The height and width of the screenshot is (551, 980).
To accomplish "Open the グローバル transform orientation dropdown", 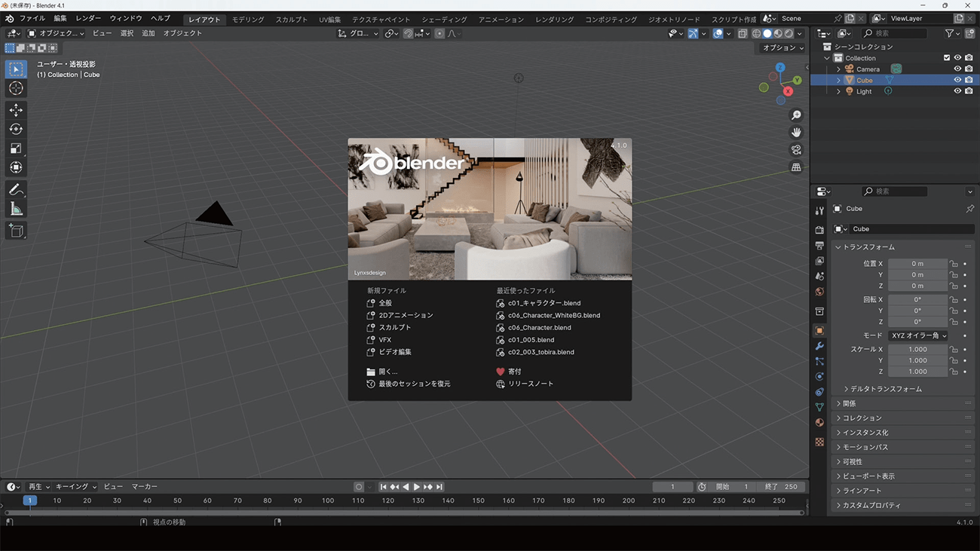I will coord(358,33).
